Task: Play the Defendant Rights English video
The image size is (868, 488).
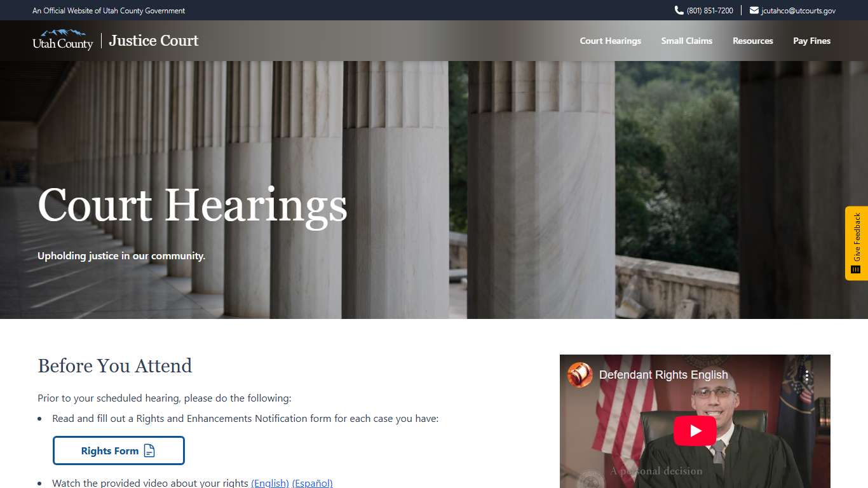Action: coord(695,431)
